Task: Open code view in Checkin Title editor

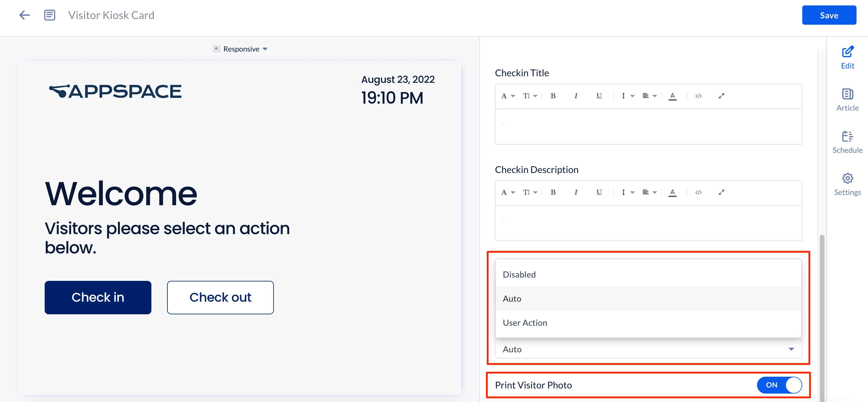Action: click(698, 96)
